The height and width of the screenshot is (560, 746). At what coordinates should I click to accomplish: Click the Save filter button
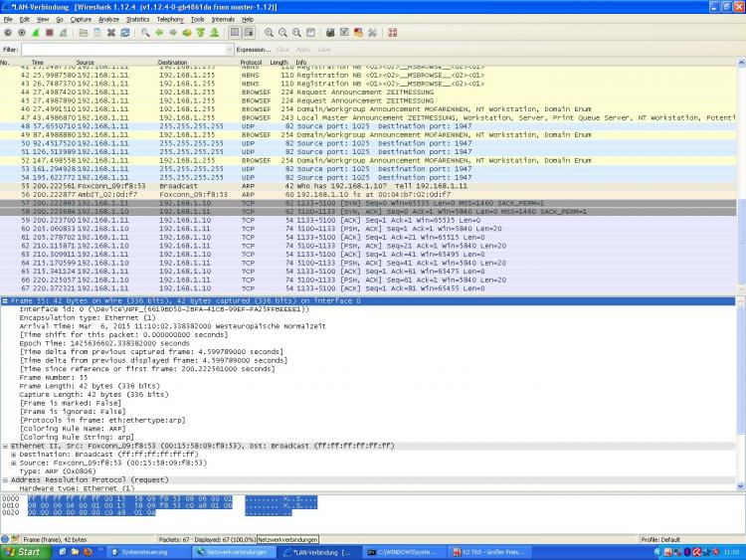point(324,50)
